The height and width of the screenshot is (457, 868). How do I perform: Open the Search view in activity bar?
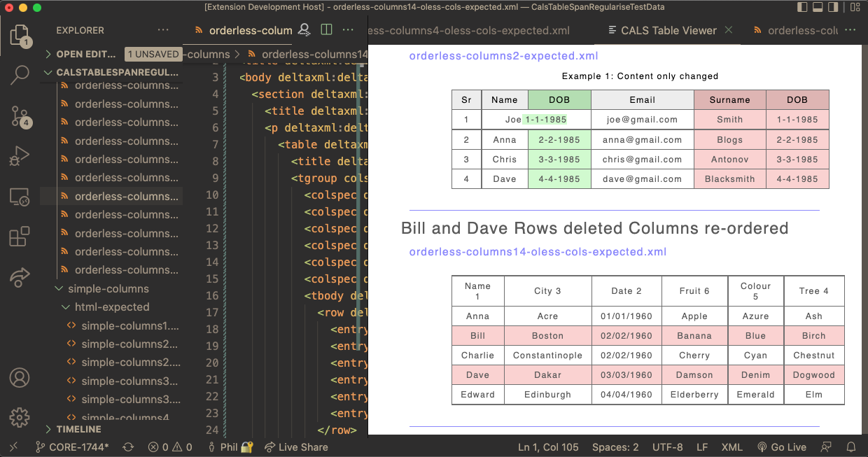[x=20, y=73]
